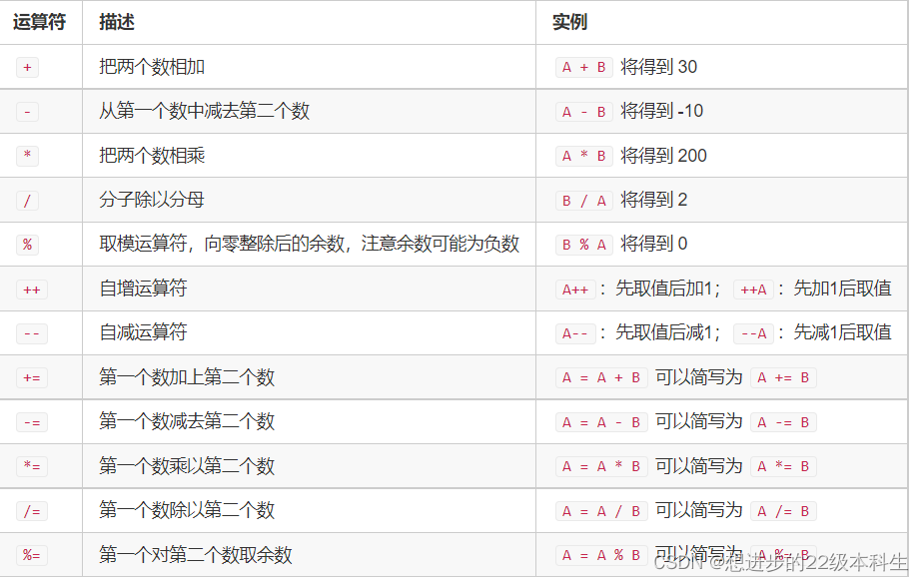Viewport: 924px width, 582px height.
Task: Click the description '把两个数相乘'
Action: coord(152,156)
